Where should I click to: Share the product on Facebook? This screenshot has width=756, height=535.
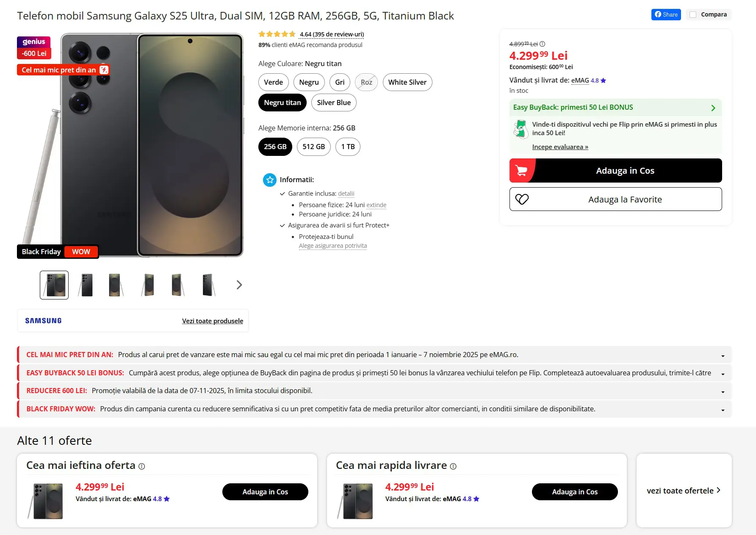click(x=666, y=14)
